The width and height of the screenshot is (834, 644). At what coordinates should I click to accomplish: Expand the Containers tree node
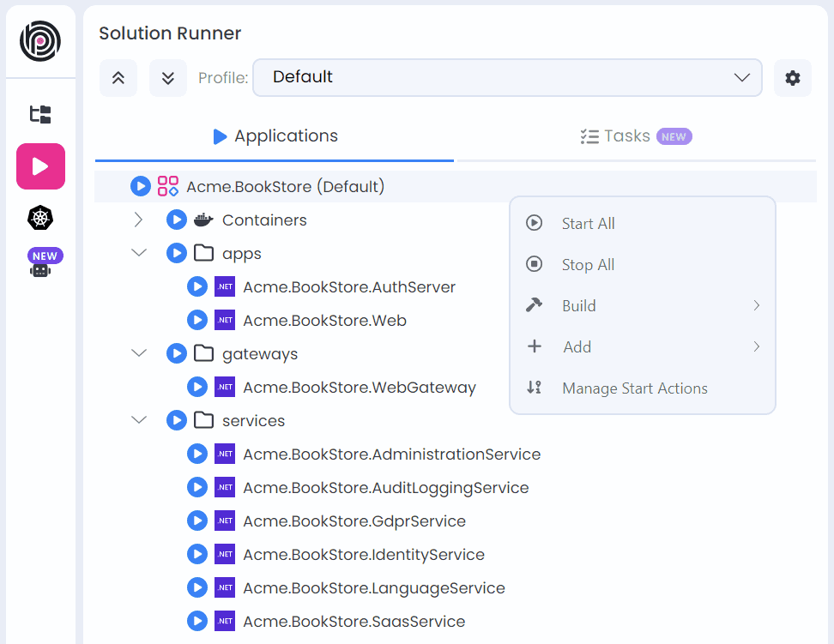click(139, 220)
